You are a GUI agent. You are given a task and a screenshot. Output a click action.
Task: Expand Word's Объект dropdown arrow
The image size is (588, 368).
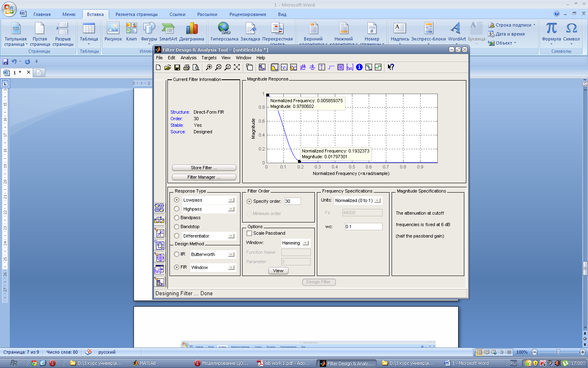click(x=515, y=43)
